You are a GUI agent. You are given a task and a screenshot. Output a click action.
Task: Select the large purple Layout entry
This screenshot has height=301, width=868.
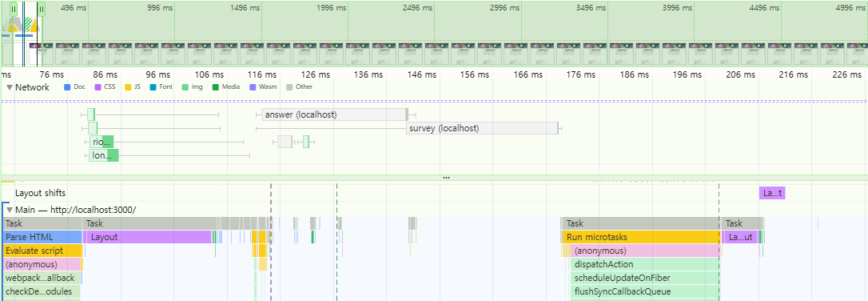(x=147, y=237)
